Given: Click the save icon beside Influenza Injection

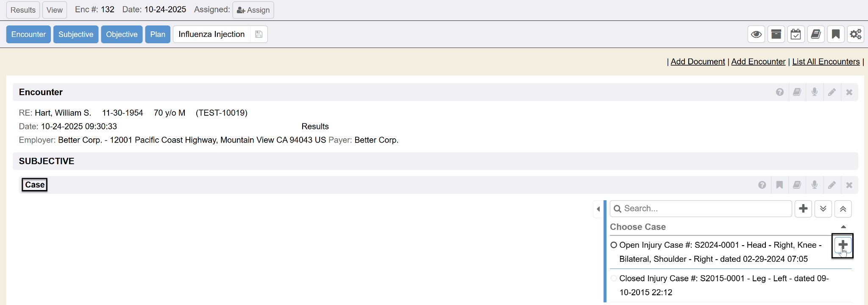Looking at the screenshot, I should coord(259,34).
